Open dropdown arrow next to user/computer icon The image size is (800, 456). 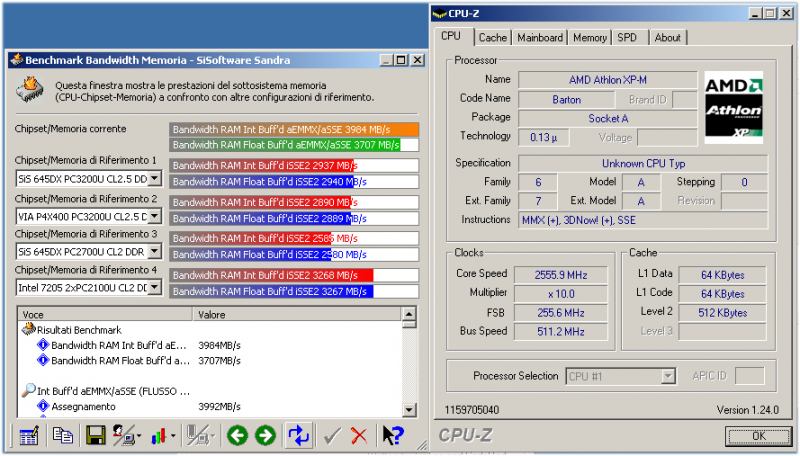[139, 436]
